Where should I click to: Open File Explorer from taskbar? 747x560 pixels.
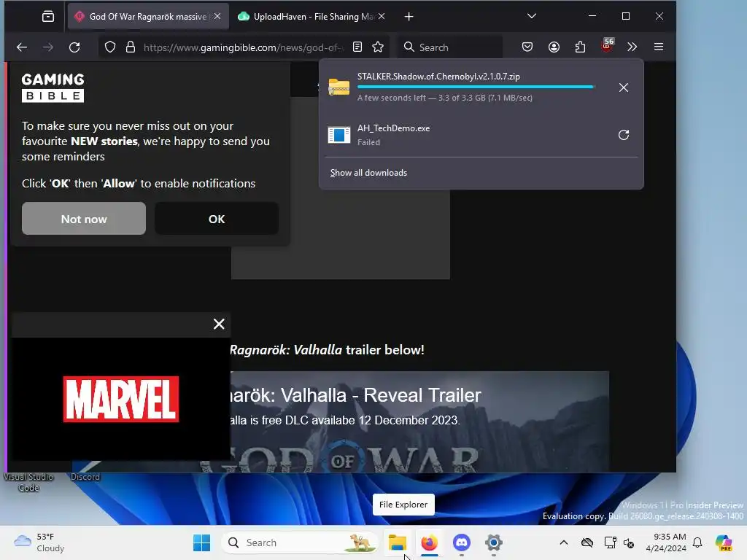(x=398, y=542)
